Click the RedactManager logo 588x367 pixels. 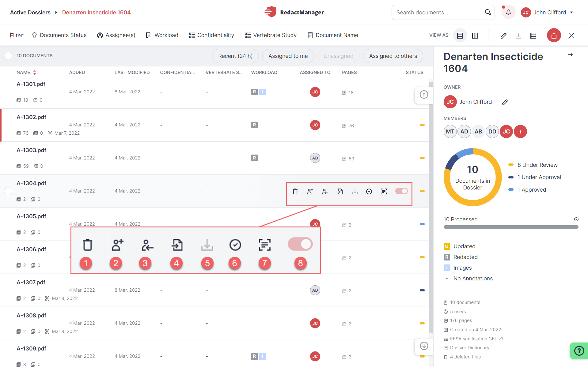294,12
